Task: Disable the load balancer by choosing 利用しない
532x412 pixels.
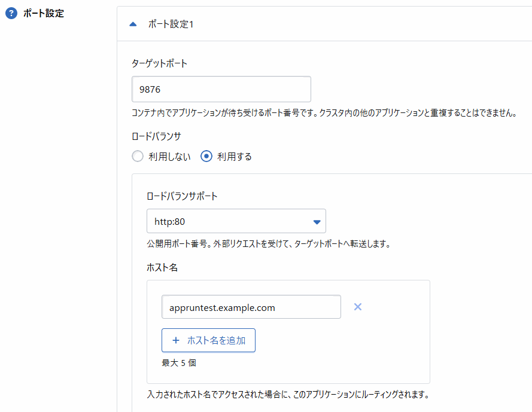Action: pyautogui.click(x=137, y=156)
